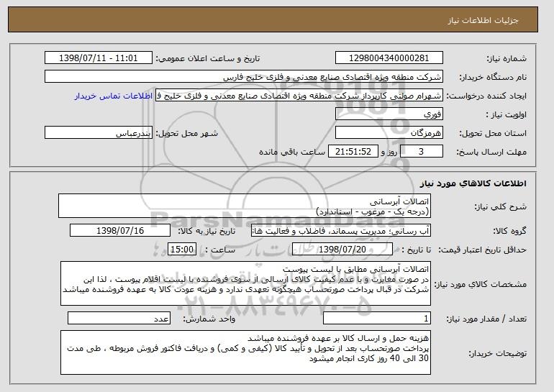Screen dimensions: 554x392
Task: Click the label شماره نیاز
Action: point(507,59)
